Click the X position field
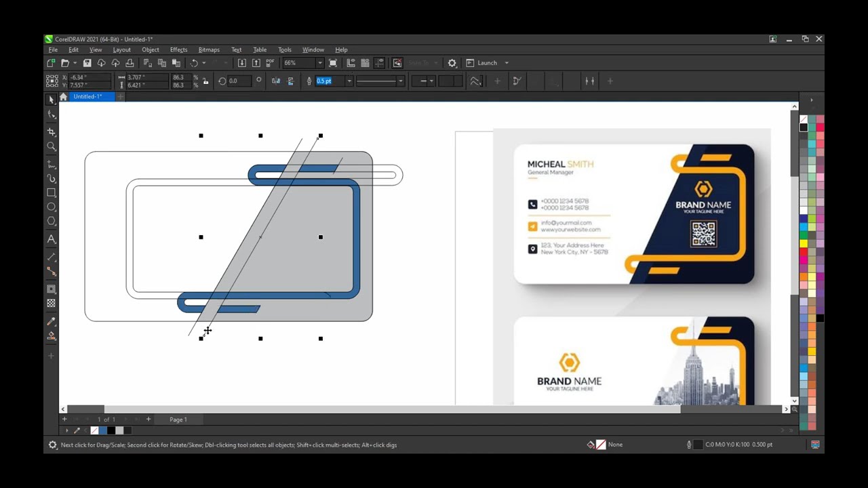This screenshot has width=868, height=488. [x=90, y=77]
